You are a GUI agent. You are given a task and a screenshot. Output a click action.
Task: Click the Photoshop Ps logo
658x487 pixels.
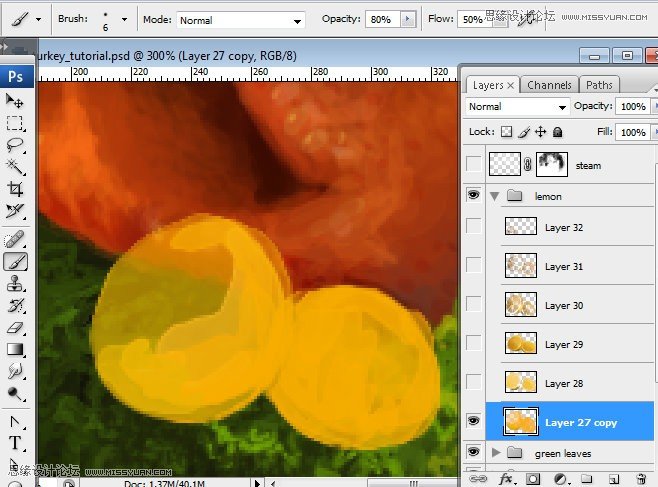[16, 76]
